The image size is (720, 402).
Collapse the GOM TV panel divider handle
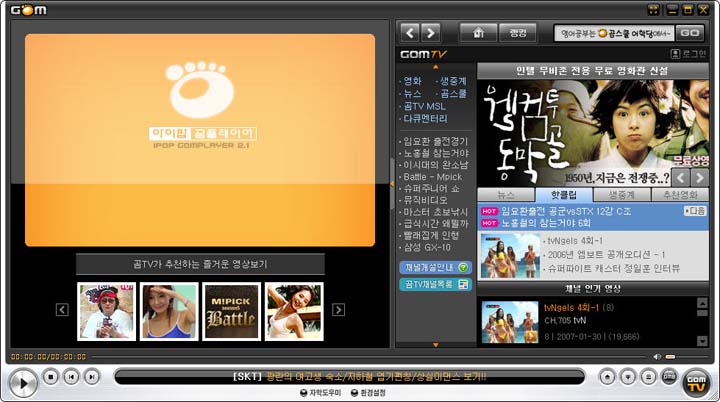(392, 184)
